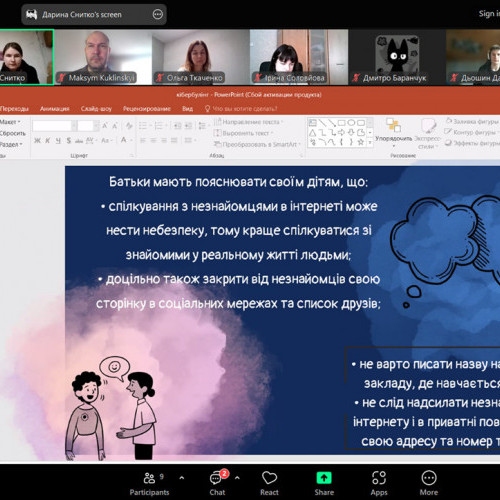Toggle bold Ж formatting button
This screenshot has height=500, width=500.
[x=37, y=141]
